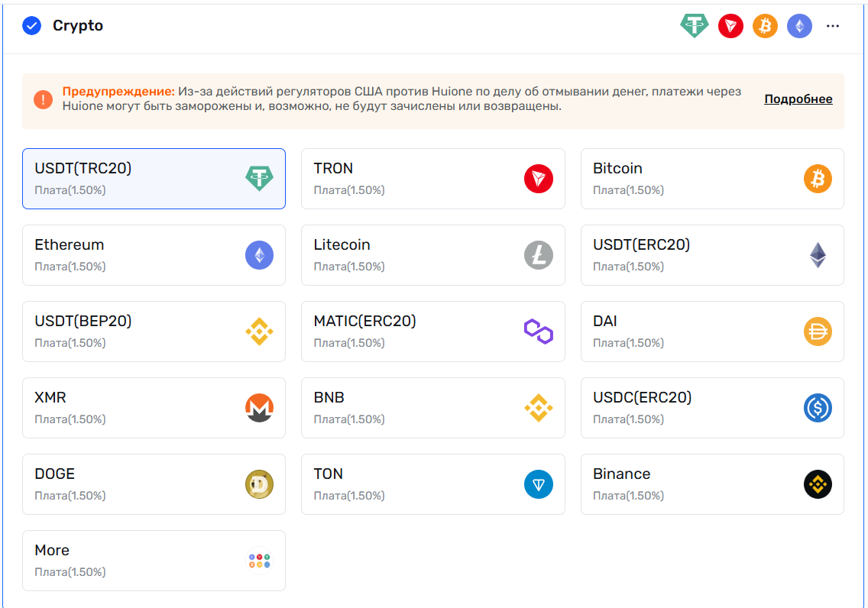This screenshot has height=608, width=868.
Task: Open the three-dots menu for more coins
Action: (x=833, y=26)
